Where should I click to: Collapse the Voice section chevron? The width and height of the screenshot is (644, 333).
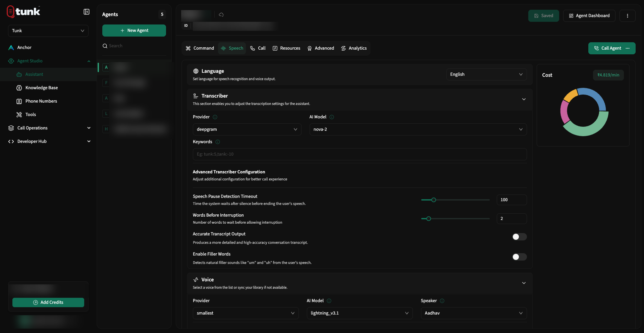coord(524,283)
